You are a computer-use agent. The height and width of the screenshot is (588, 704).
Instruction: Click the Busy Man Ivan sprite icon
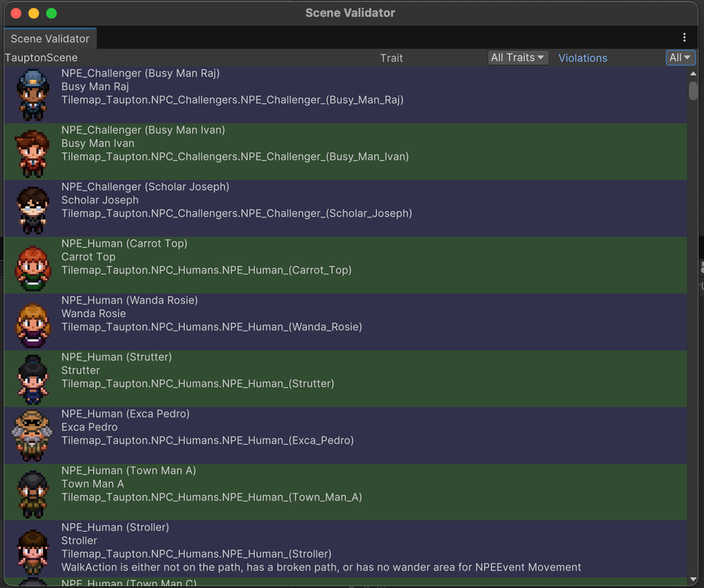32,152
